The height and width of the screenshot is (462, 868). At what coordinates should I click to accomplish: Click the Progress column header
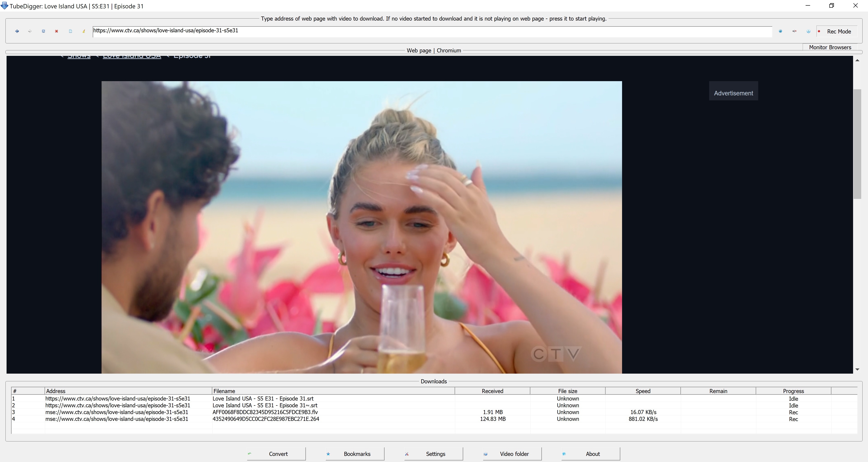[794, 391]
